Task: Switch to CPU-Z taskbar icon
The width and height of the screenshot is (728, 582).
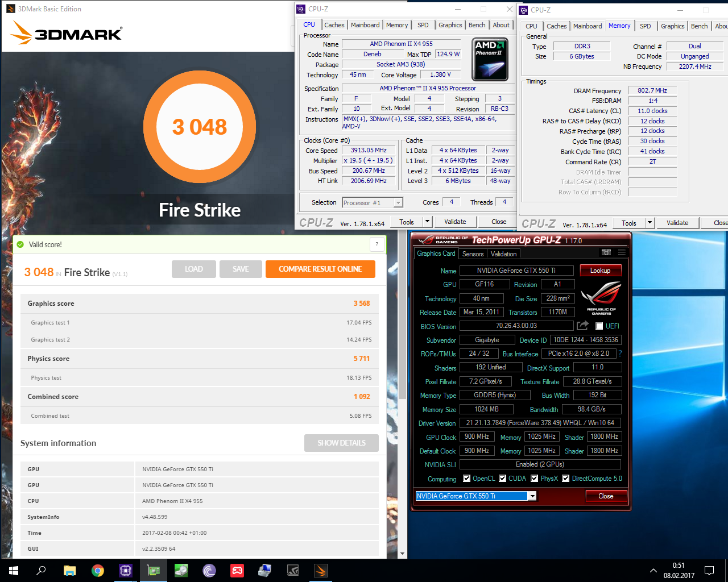Action: [126, 571]
